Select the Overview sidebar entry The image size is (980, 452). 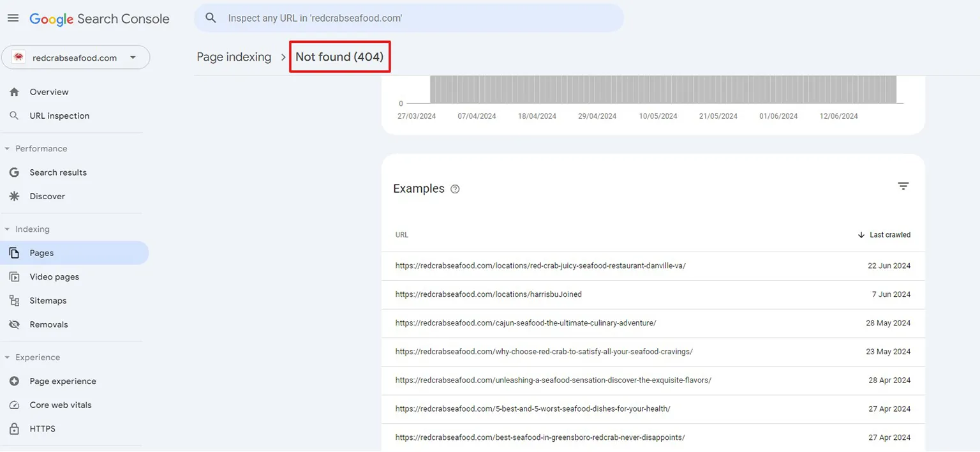48,91
